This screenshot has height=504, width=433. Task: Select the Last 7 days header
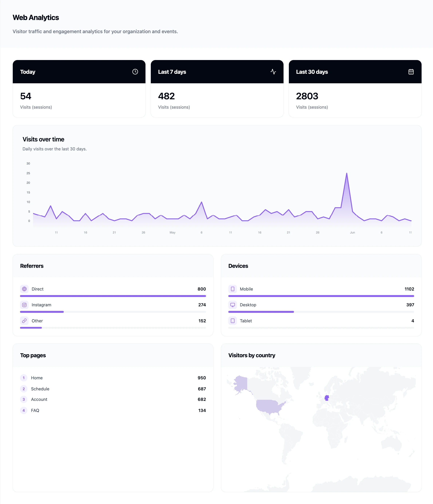coord(217,72)
